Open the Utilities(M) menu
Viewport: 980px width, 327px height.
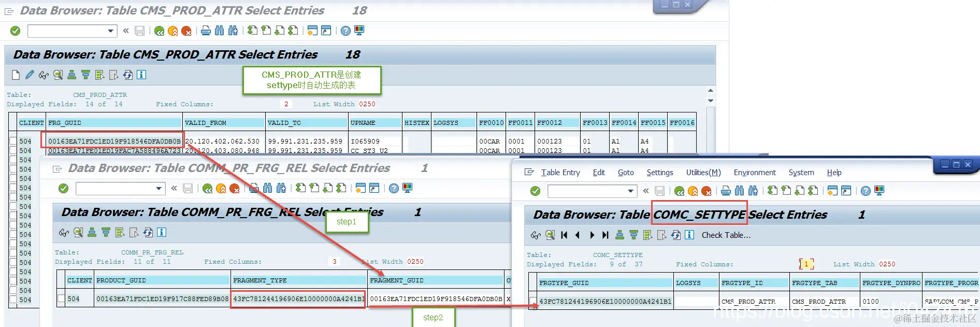point(703,173)
